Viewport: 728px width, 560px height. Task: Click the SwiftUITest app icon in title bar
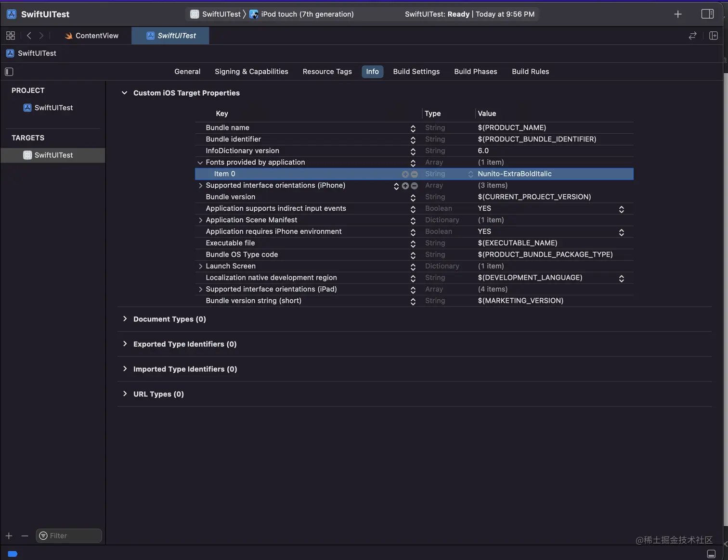pos(12,14)
